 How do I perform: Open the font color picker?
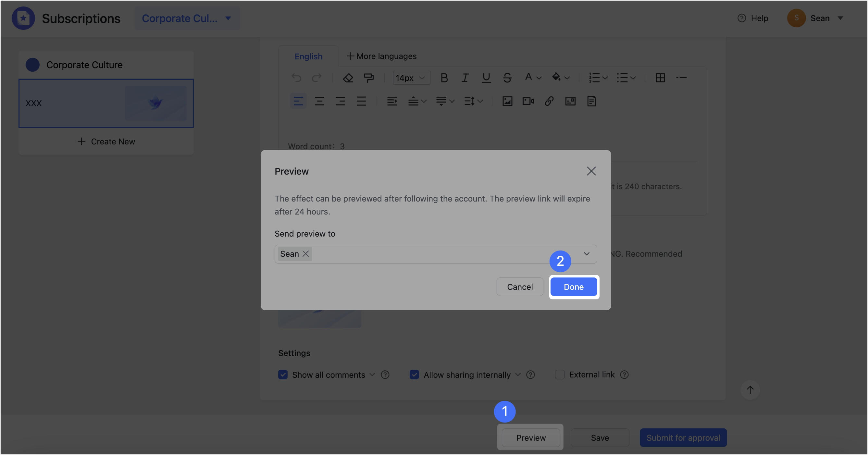point(532,78)
